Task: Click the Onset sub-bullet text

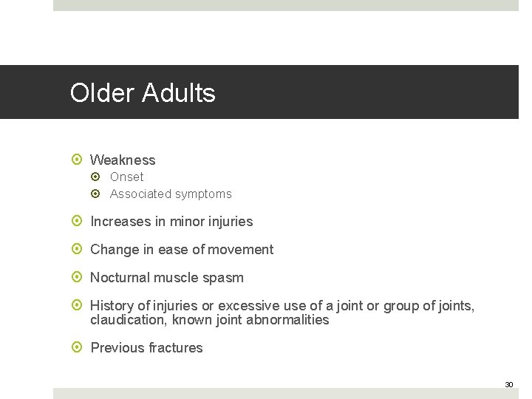Action: (x=126, y=177)
